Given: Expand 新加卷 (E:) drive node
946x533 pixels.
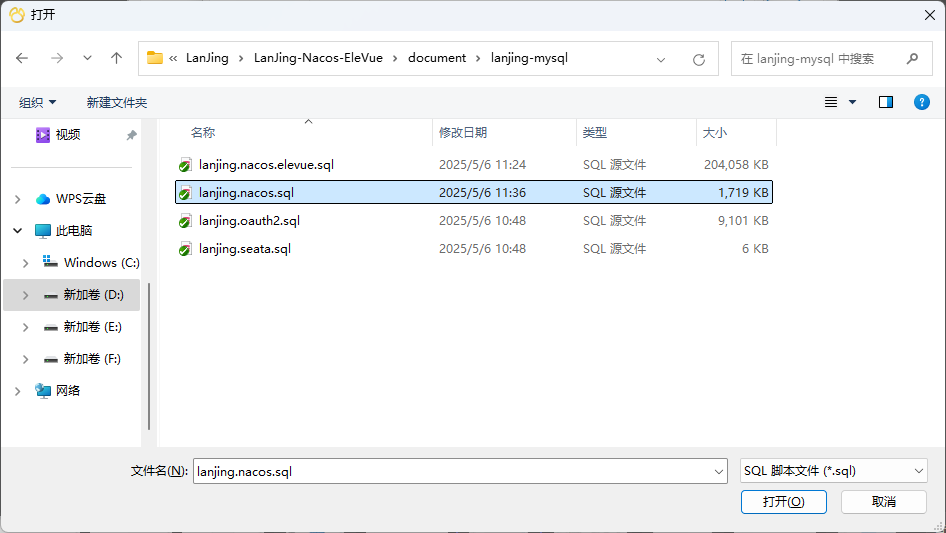Looking at the screenshot, I should [25, 327].
